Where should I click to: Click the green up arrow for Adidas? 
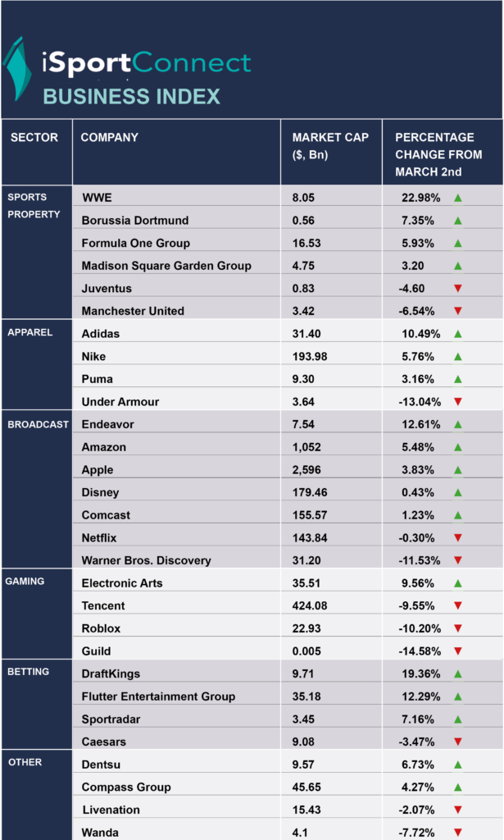(x=458, y=334)
